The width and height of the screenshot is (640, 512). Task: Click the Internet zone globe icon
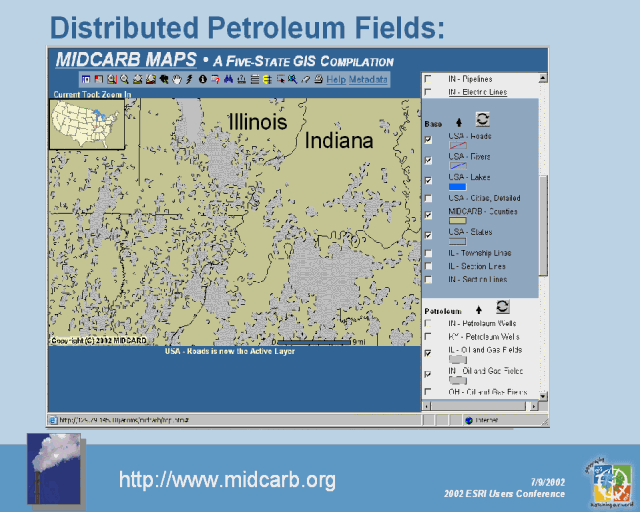click(469, 420)
